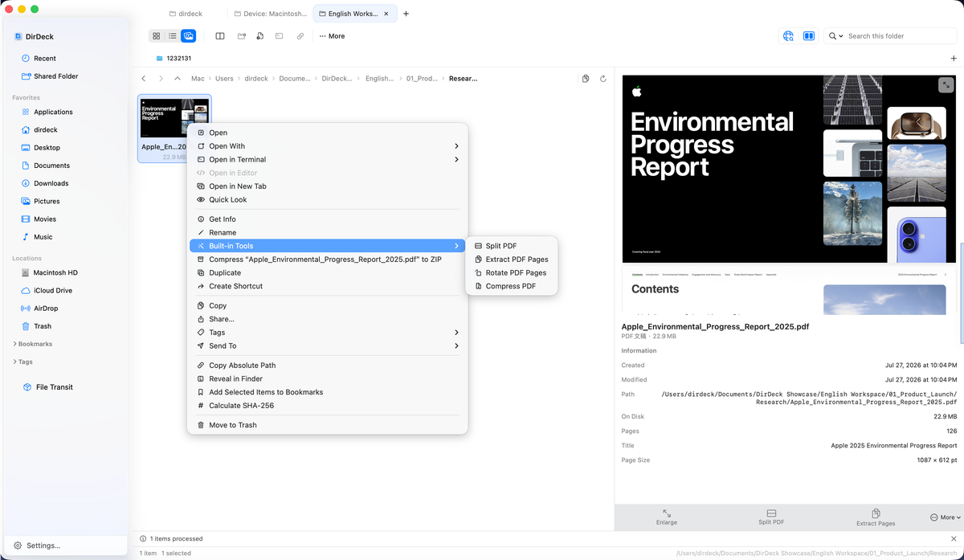
Task: Select Split PDF from the submenu
Action: point(512,246)
